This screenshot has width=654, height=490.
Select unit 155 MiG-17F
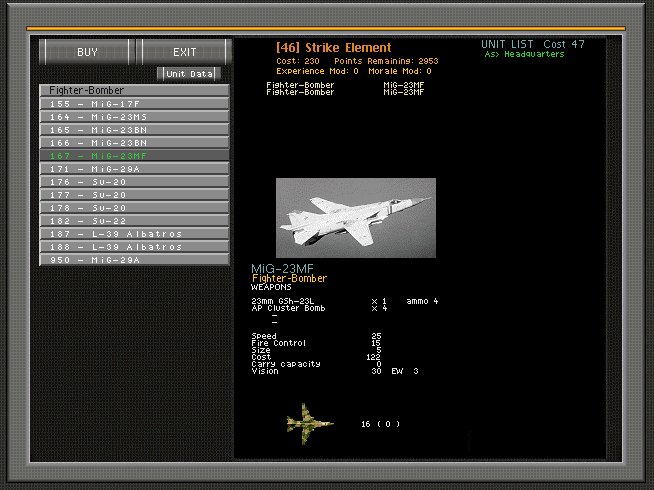click(134, 103)
